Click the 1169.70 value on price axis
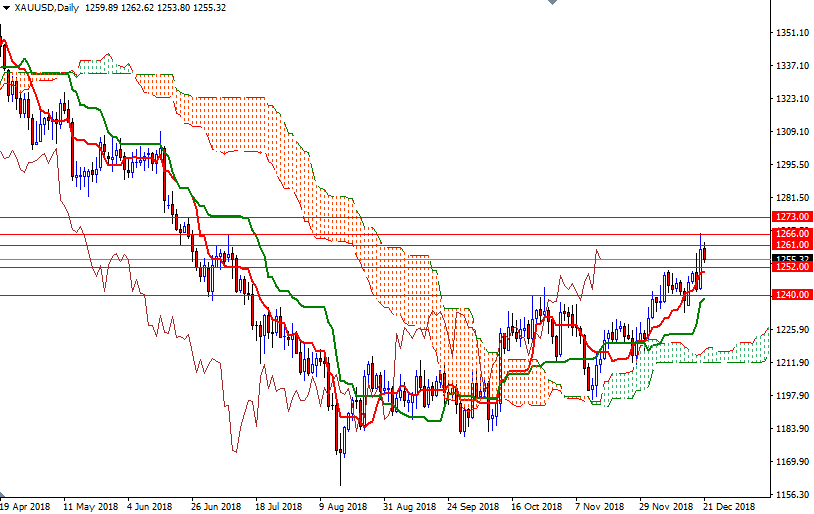The image size is (814, 514). (792, 462)
